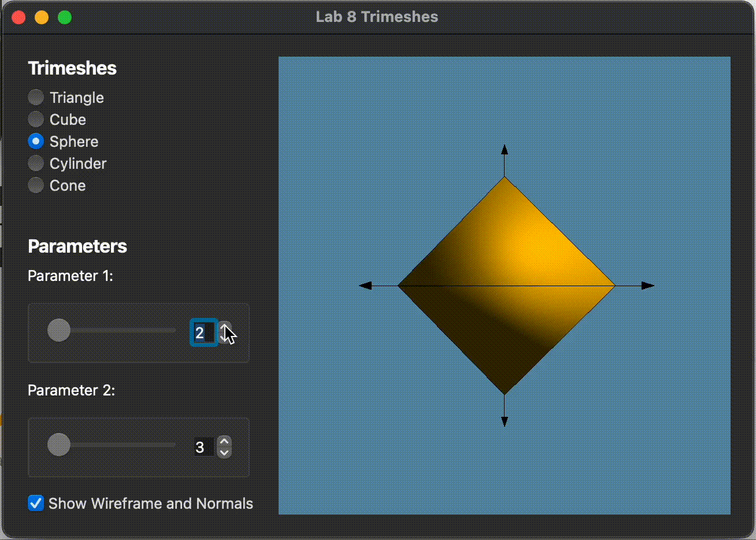Increment Parameter 1 with the up arrow
Viewport: 756px width, 540px height.
225,327
